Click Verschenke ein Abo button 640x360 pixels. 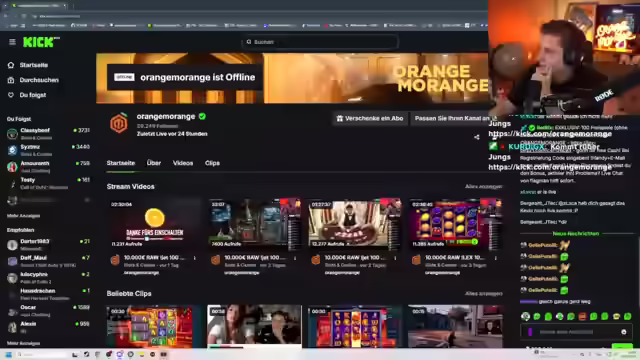370,118
